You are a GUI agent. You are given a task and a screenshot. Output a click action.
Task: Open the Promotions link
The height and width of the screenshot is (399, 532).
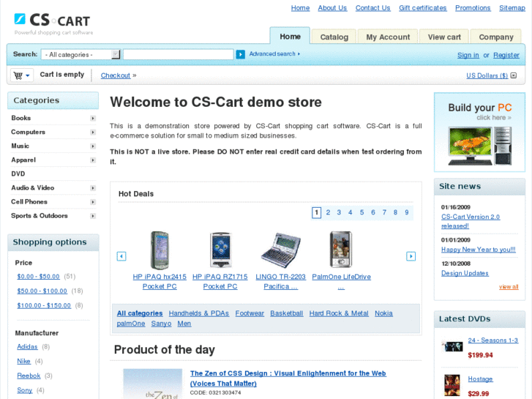pos(473,8)
